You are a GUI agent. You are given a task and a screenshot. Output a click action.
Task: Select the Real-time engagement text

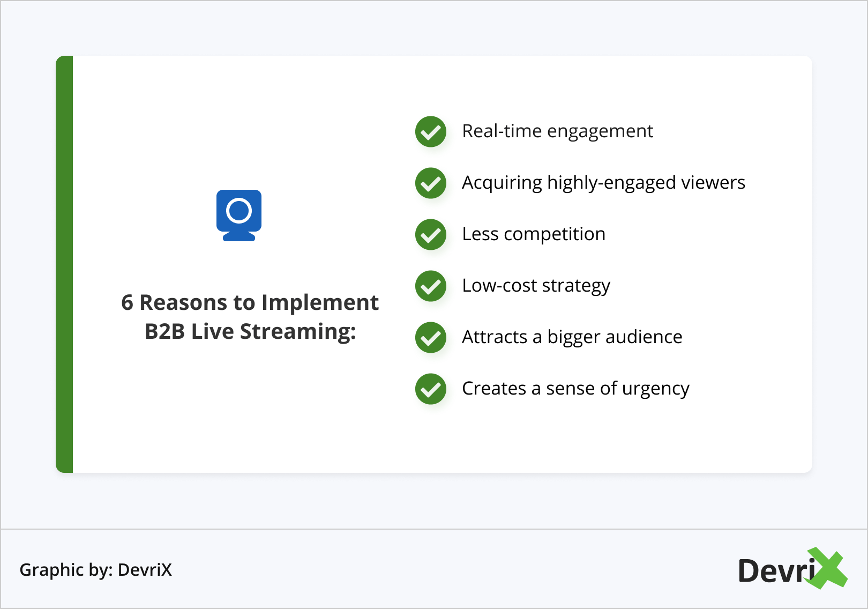pos(557,131)
